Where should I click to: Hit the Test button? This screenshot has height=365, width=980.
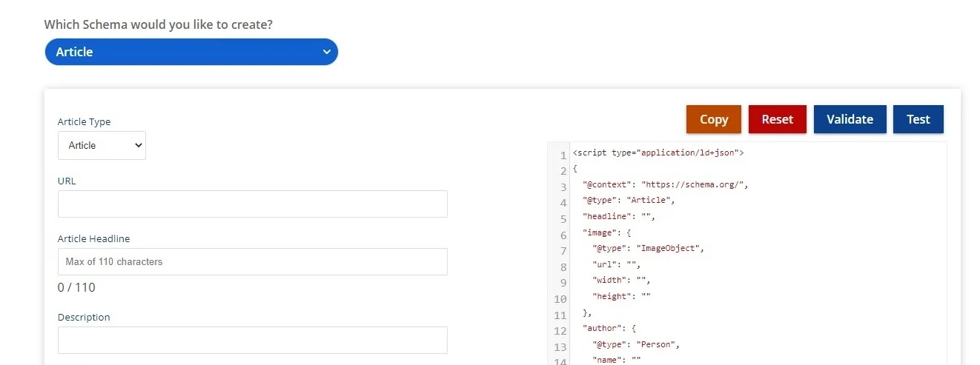click(918, 119)
